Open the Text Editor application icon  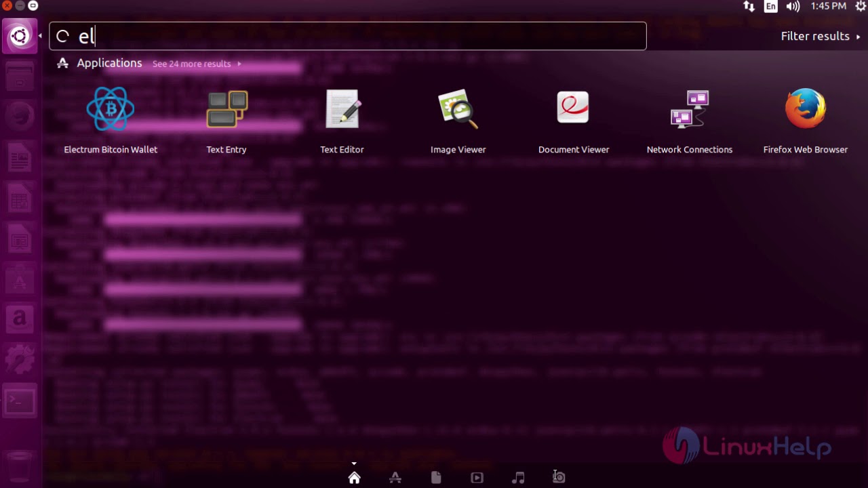coord(342,109)
